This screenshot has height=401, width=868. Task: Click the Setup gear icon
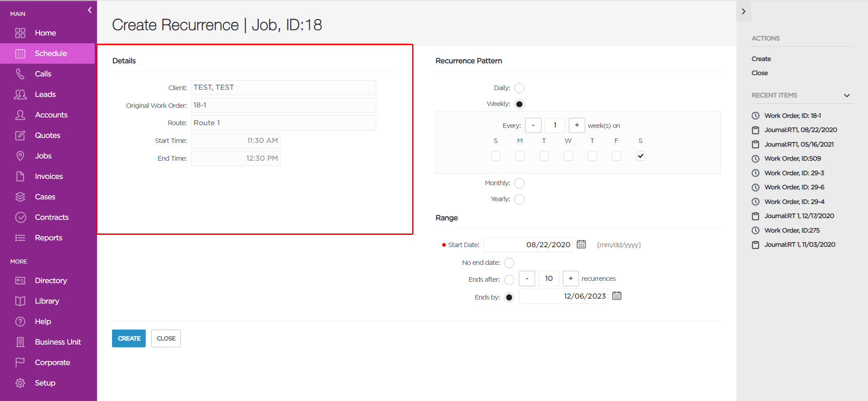click(20, 383)
